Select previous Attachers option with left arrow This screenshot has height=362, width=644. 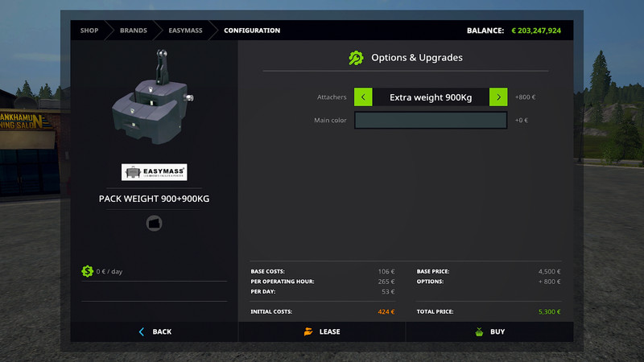click(x=363, y=97)
